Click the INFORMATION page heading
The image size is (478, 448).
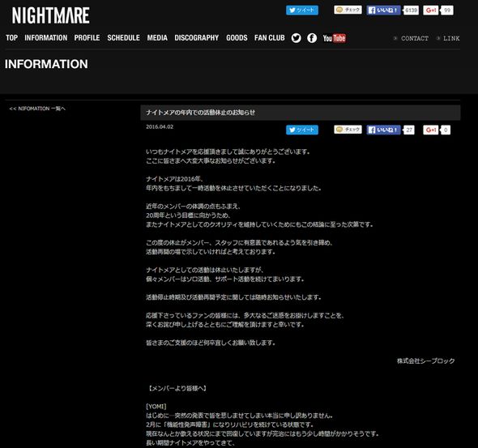46,64
